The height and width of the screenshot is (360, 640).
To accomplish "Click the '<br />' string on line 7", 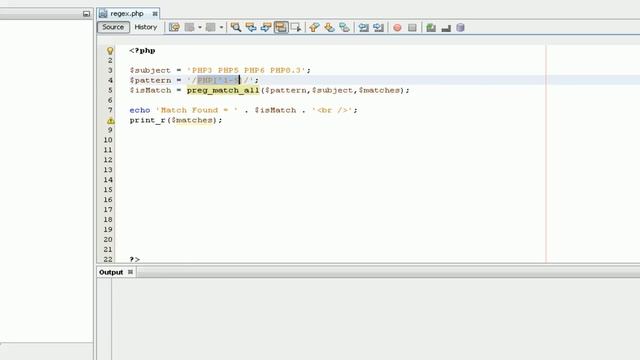I will pyautogui.click(x=332, y=110).
